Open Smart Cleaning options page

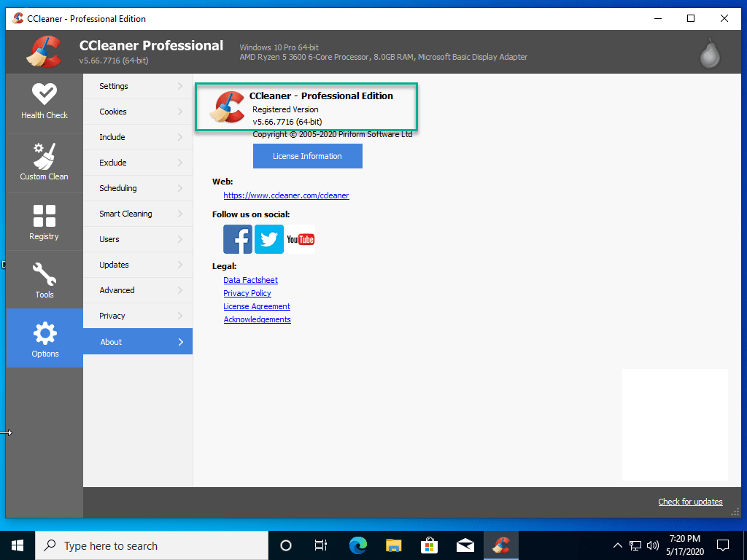[x=138, y=214]
